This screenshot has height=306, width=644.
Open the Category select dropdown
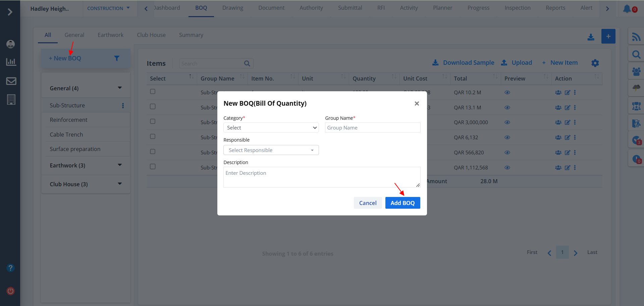coord(271,128)
